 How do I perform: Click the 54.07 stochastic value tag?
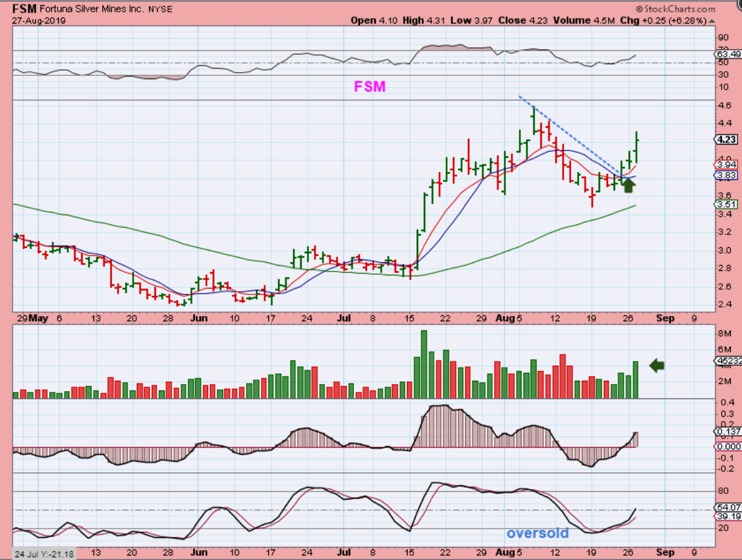tap(728, 508)
